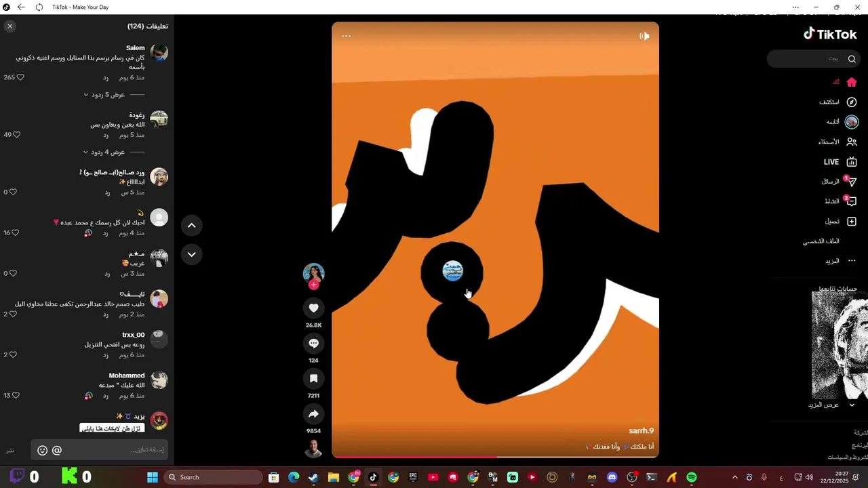Open the video three-dots options menu
This screenshot has height=488, width=868.
pyautogui.click(x=347, y=36)
